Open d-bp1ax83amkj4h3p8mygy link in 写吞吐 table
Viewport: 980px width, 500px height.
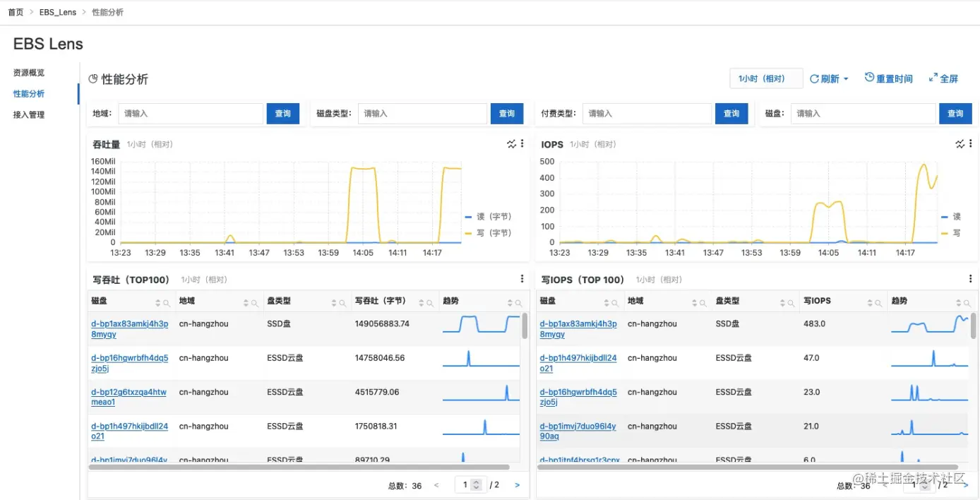[130, 329]
